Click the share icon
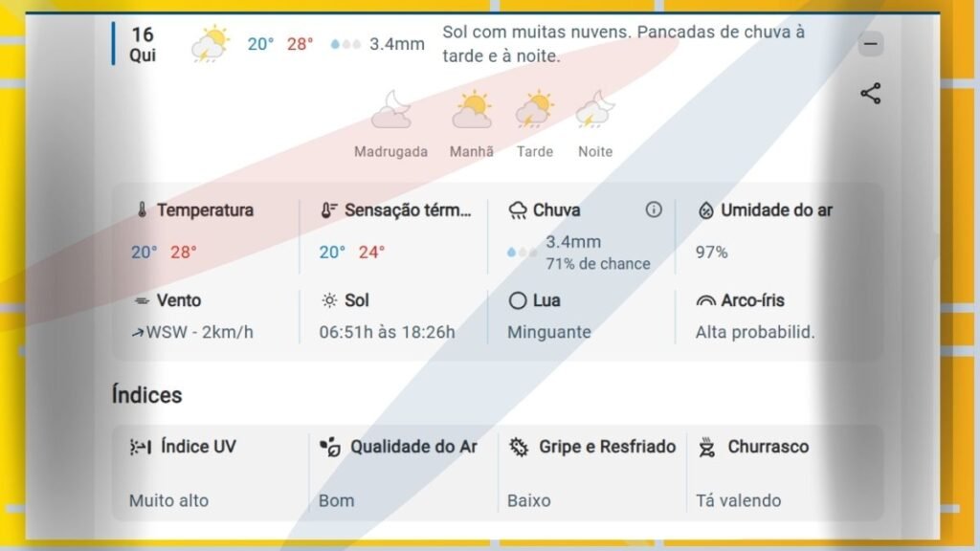 point(870,94)
